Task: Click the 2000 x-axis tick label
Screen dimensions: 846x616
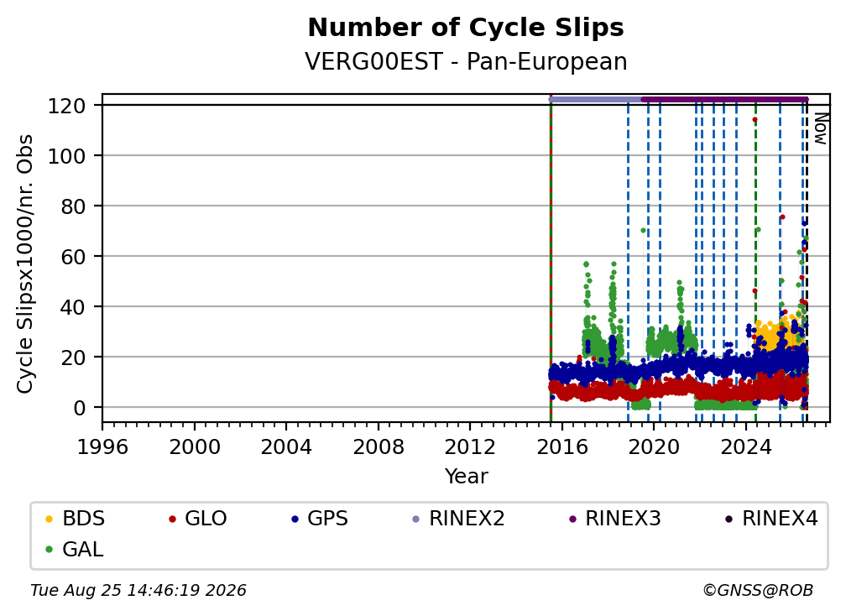Action: click(x=194, y=447)
